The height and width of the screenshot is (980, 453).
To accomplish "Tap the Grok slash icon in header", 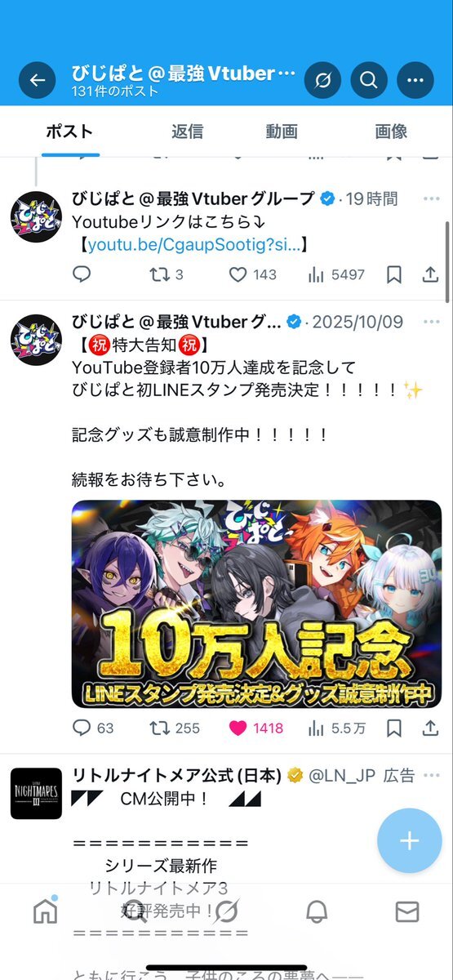I will [x=322, y=80].
